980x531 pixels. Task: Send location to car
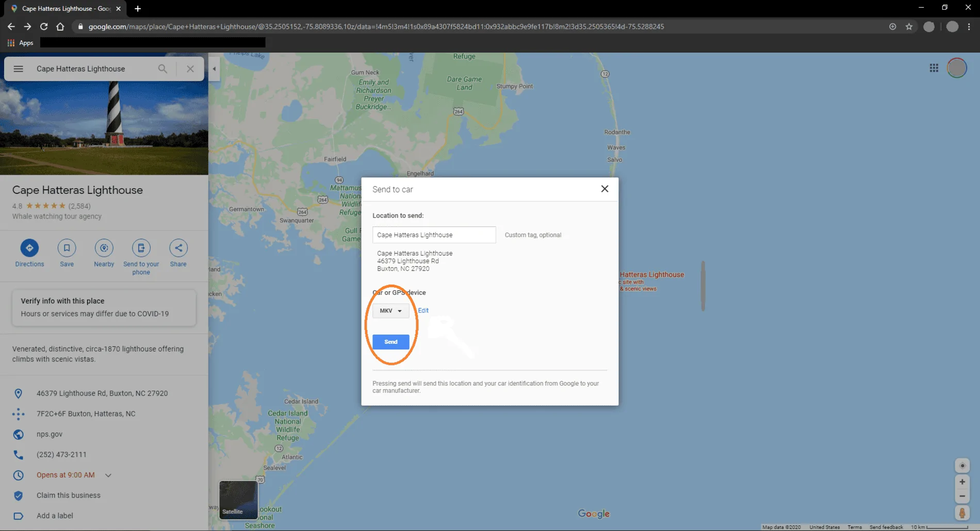click(390, 342)
